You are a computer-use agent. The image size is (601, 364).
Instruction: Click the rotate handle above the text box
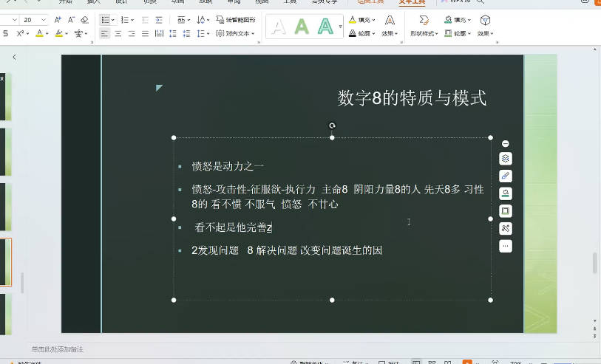coord(332,126)
